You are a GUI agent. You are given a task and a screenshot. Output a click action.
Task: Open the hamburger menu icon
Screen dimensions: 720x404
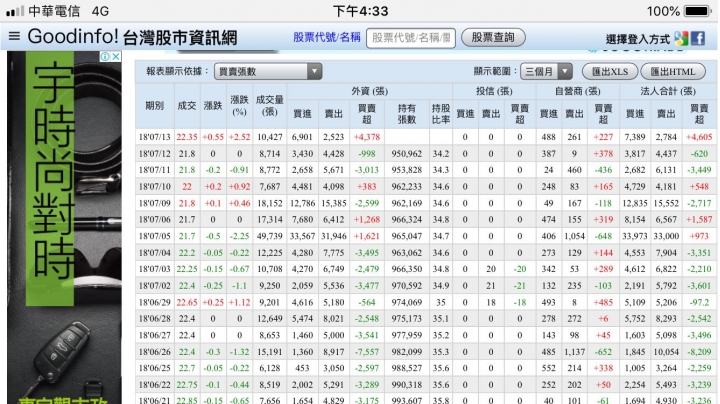14,36
